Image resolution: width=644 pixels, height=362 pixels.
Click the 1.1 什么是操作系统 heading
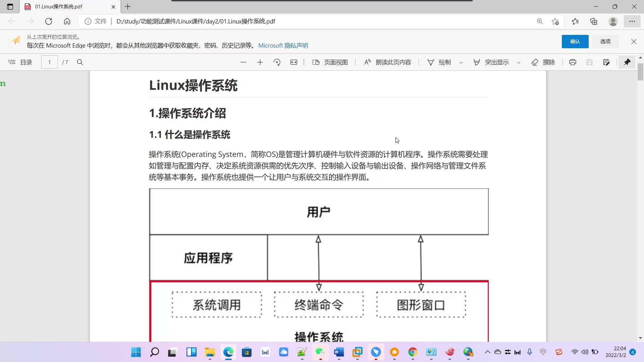click(190, 135)
